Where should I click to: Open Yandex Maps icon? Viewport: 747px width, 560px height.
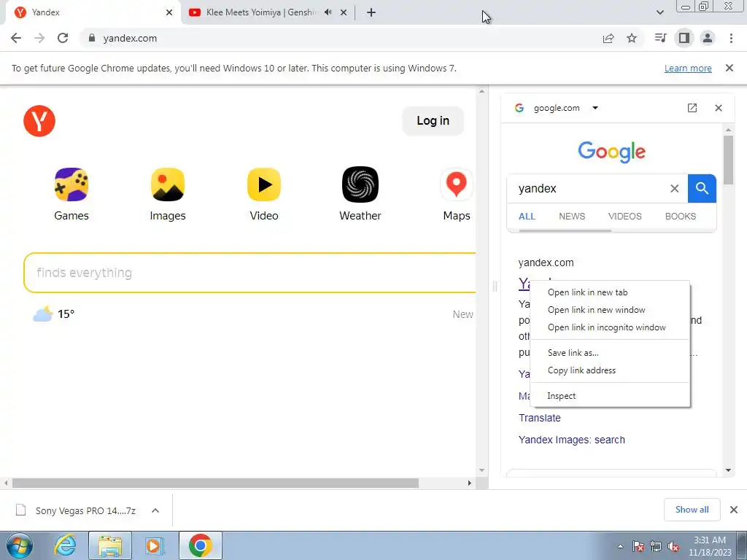pos(457,194)
